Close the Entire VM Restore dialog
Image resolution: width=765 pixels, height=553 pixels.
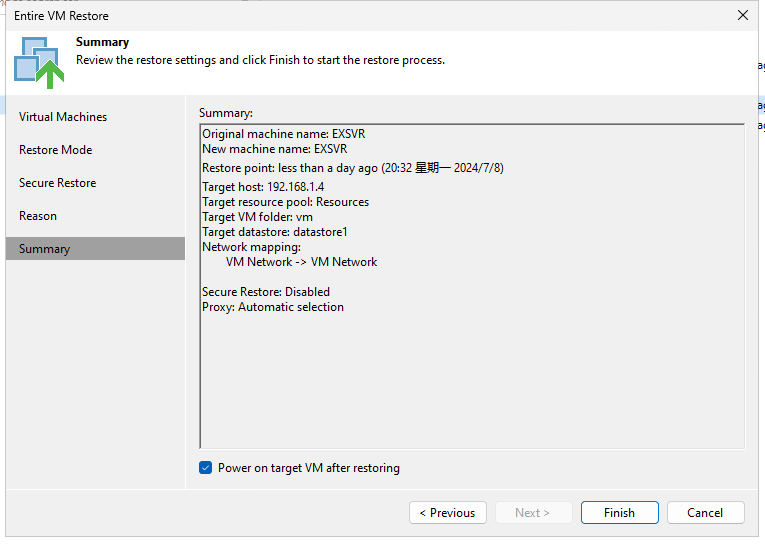[743, 16]
